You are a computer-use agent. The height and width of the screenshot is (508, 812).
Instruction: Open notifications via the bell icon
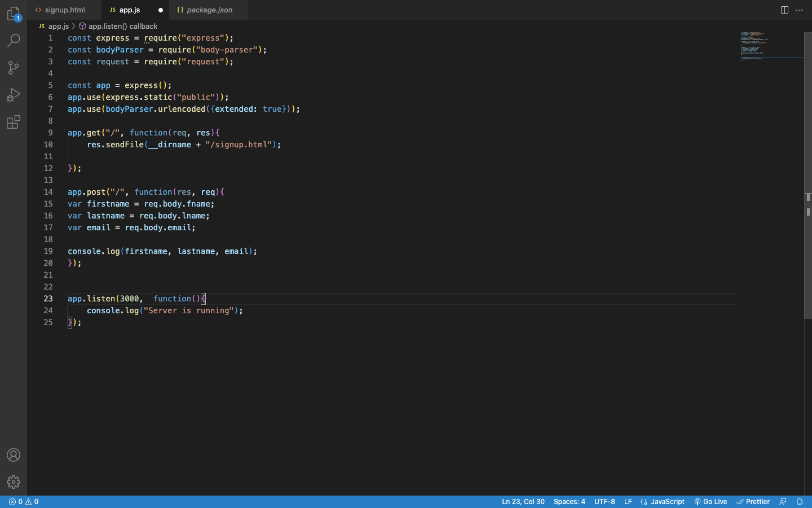[x=800, y=501]
